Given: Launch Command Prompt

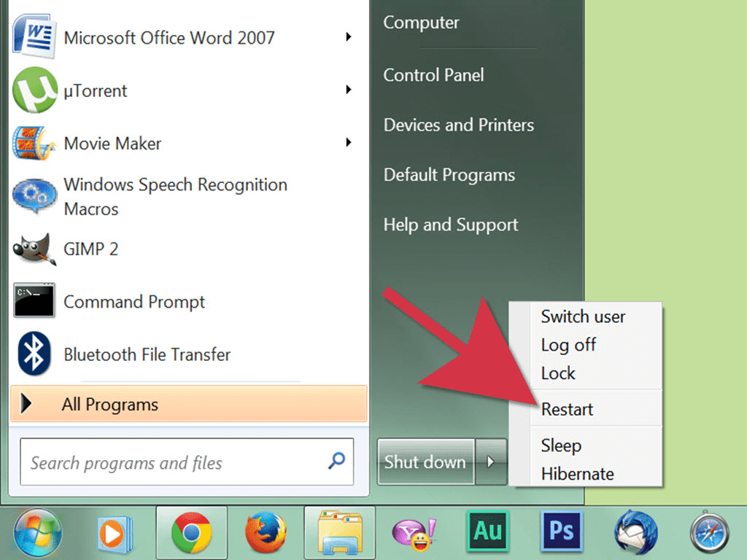Looking at the screenshot, I should click(134, 301).
